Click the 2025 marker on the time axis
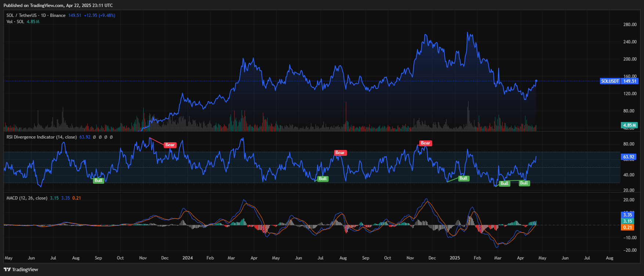Screen dimensions: 644x276 click(x=455, y=258)
